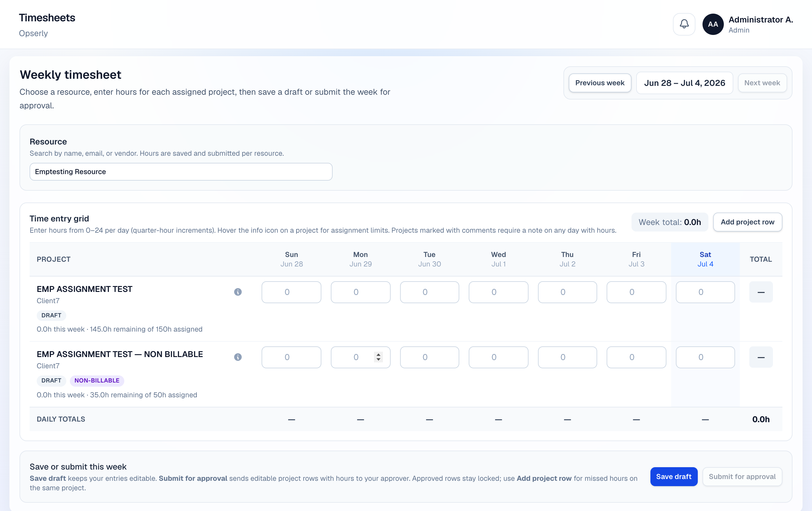Image resolution: width=812 pixels, height=511 pixels.
Task: Select Sat hours for EMP ASSIGNMENT TEST
Action: coord(705,292)
